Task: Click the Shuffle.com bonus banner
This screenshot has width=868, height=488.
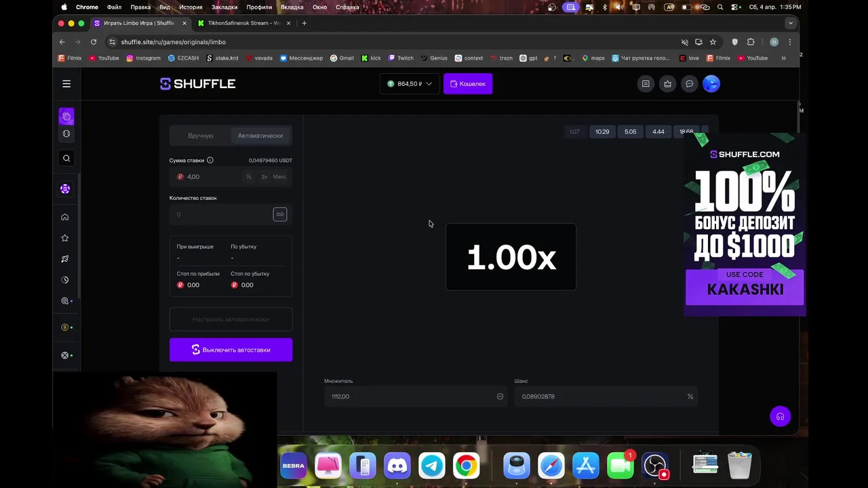Action: (745, 225)
